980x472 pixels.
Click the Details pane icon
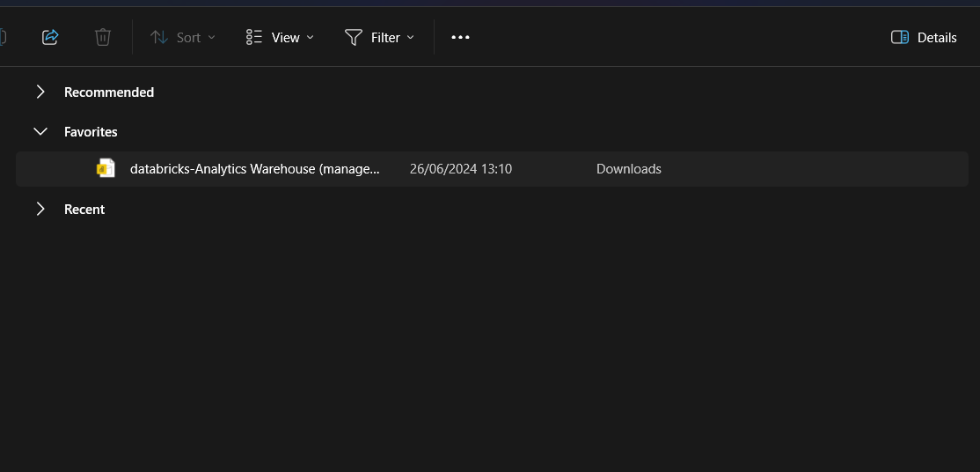point(899,37)
